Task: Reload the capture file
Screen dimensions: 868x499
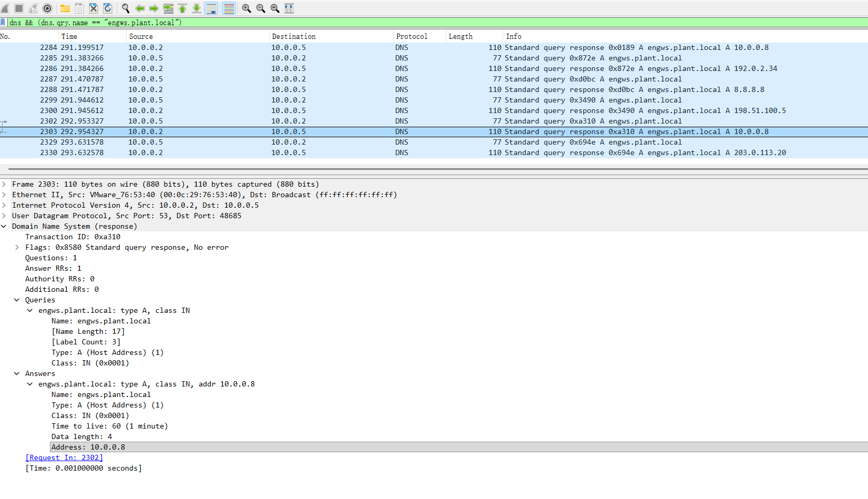Action: (x=108, y=8)
